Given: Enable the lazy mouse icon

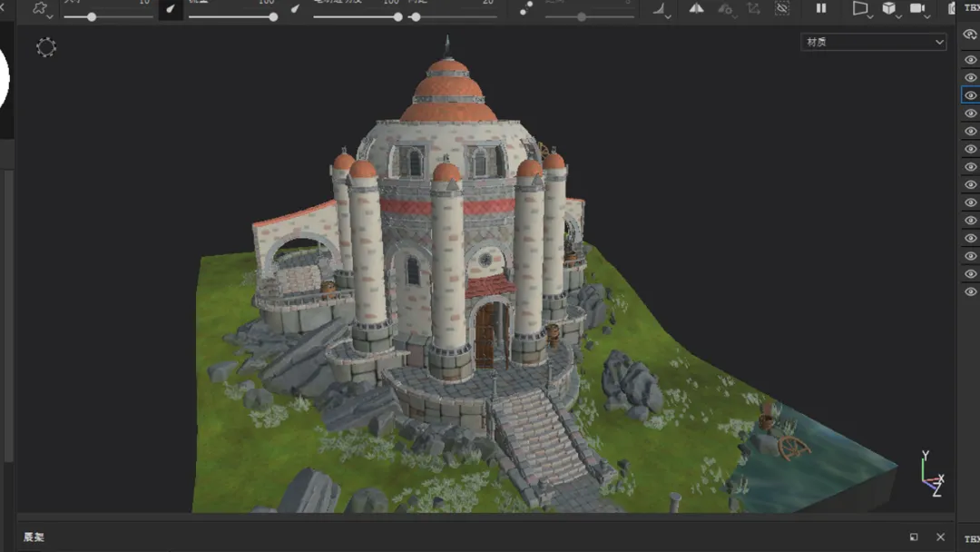Looking at the screenshot, I should coord(526,8).
